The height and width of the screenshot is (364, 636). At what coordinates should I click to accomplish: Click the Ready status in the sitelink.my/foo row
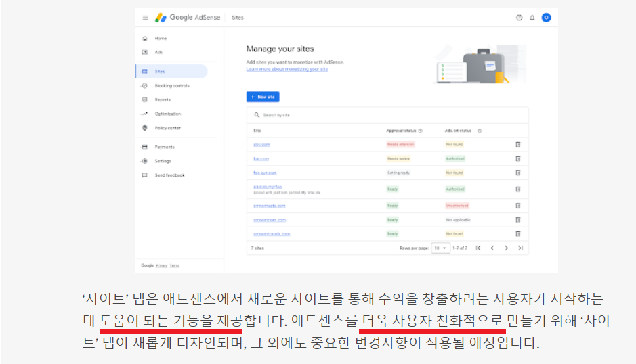click(393, 189)
